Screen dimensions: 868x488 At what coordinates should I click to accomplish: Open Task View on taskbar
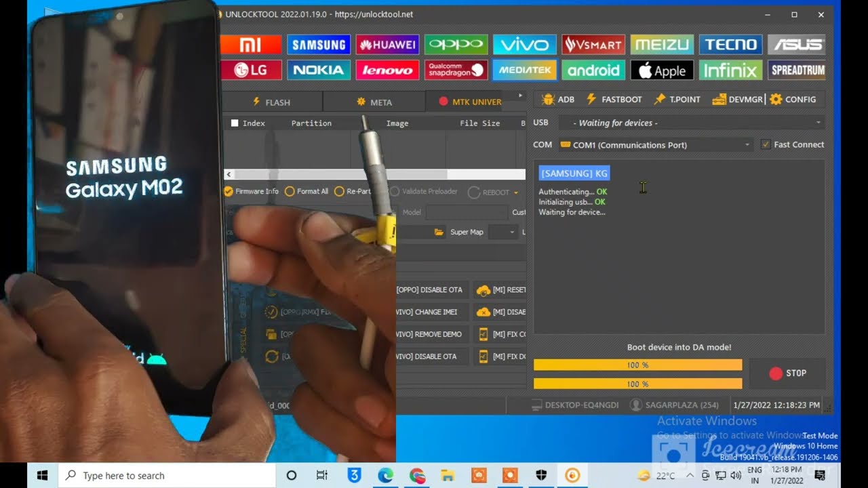[x=322, y=475]
